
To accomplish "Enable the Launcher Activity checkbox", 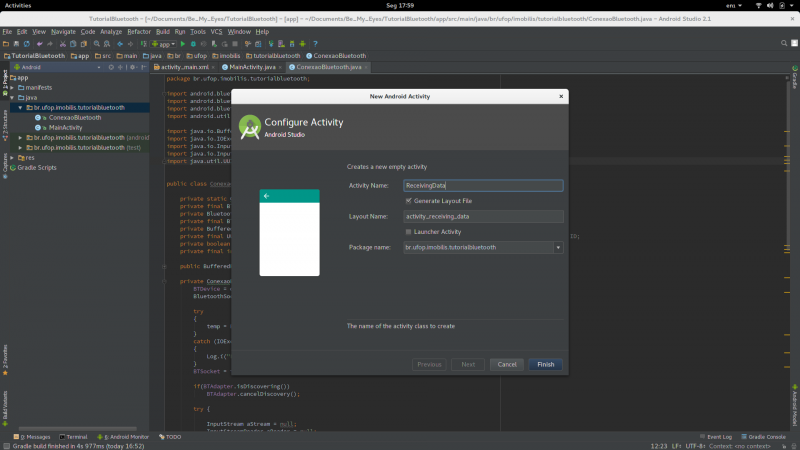I will click(409, 231).
